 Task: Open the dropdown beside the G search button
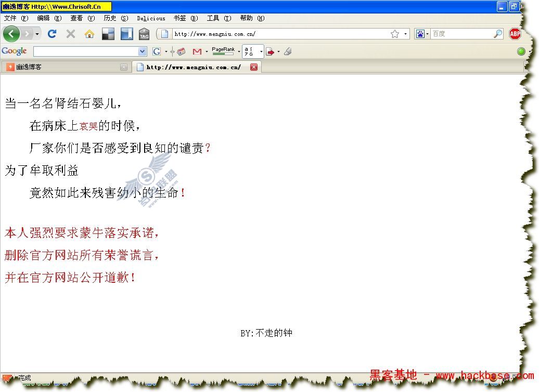(x=166, y=51)
